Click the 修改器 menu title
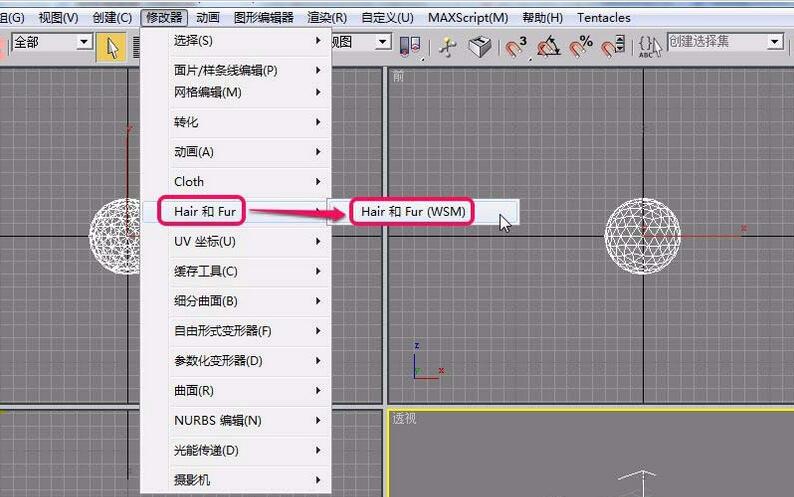Image resolution: width=794 pixels, height=497 pixels. click(x=164, y=18)
